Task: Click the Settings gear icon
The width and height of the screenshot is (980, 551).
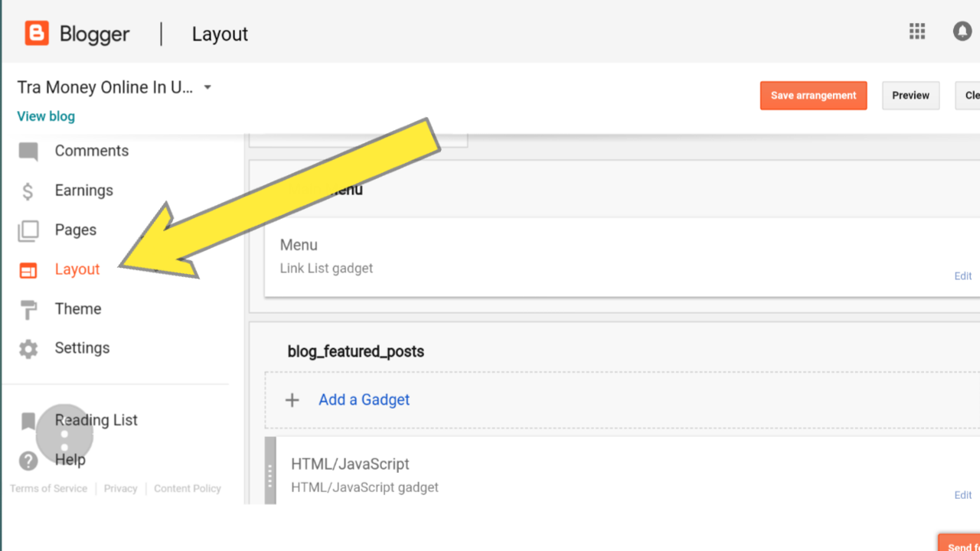Action: (x=28, y=349)
